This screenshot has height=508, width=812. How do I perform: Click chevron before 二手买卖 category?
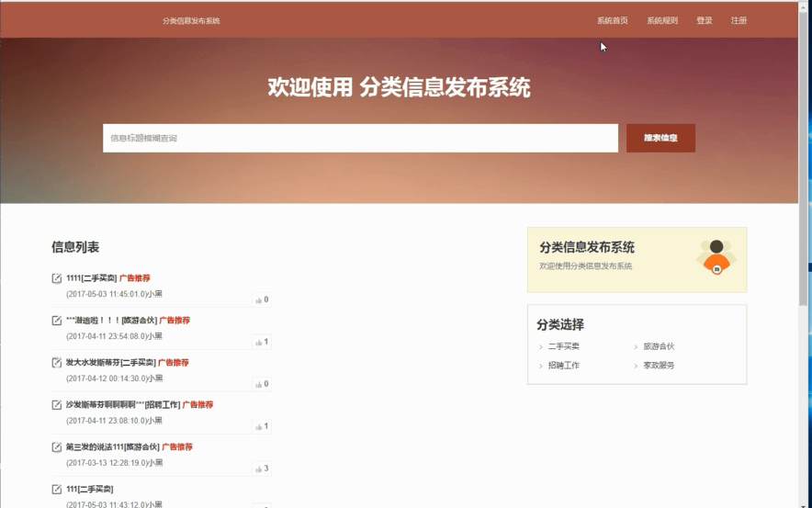[x=541, y=347]
